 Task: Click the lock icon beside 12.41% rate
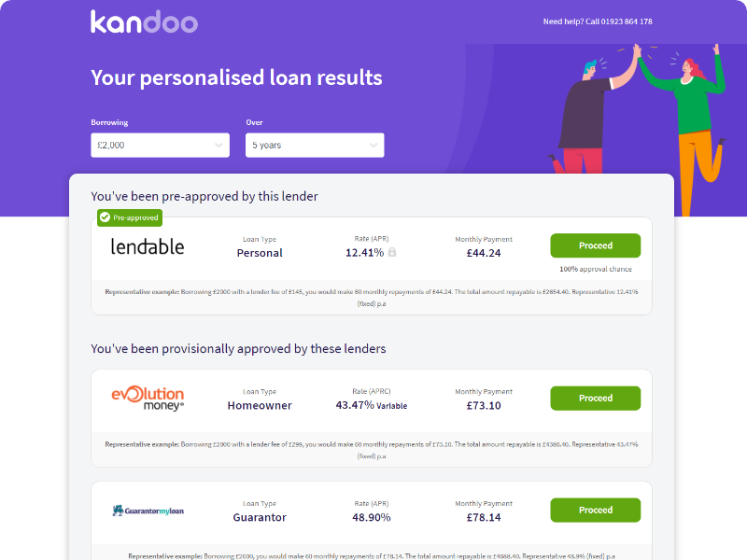(x=392, y=253)
